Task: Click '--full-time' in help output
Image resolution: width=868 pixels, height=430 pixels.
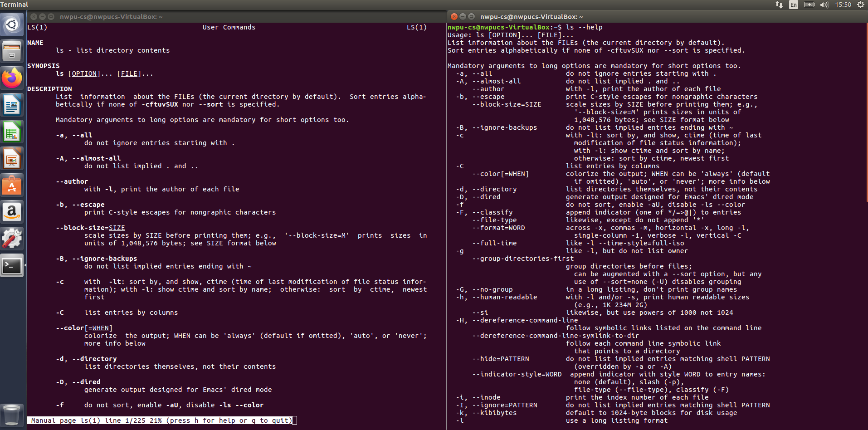Action: 495,243
